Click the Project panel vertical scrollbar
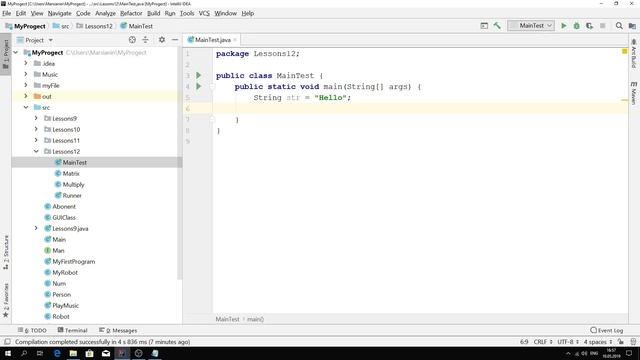640x360 pixels. point(180,163)
